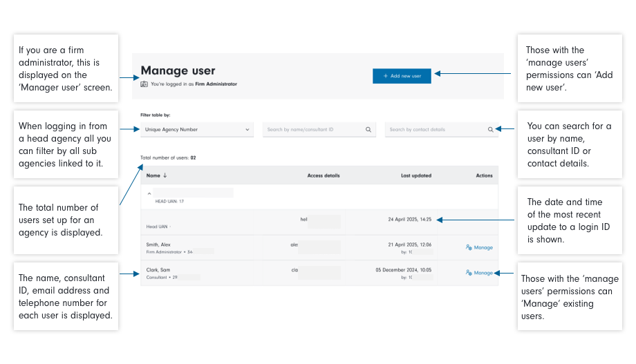Click the Search by name/consultant ID field
Image resolution: width=636 pixels, height=364 pixels.
(x=319, y=130)
